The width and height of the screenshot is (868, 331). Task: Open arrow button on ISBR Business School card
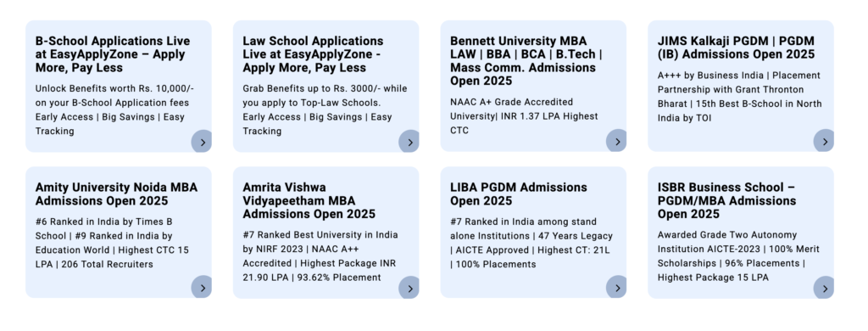pyautogui.click(x=824, y=289)
